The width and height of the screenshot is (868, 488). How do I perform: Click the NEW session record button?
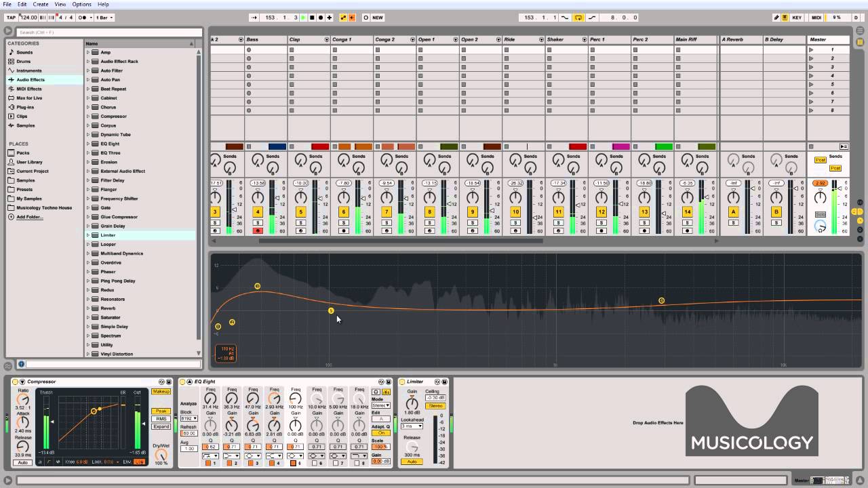click(x=378, y=18)
